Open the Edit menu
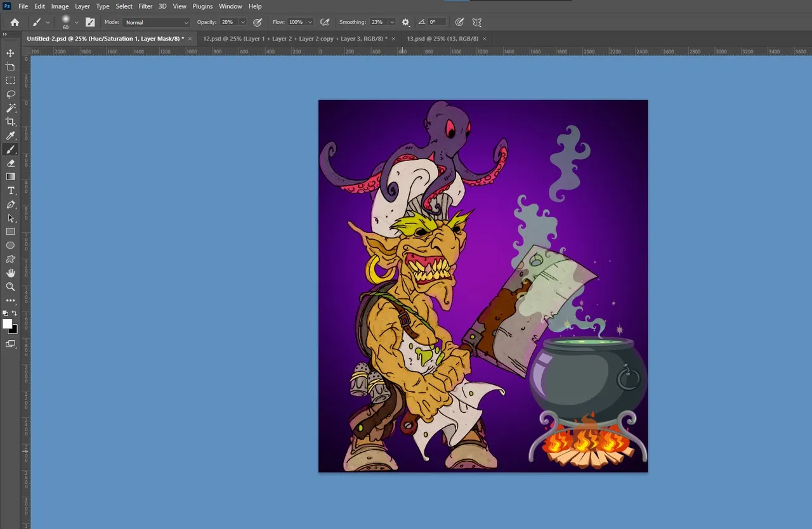Image resolution: width=812 pixels, height=529 pixels. [39, 6]
